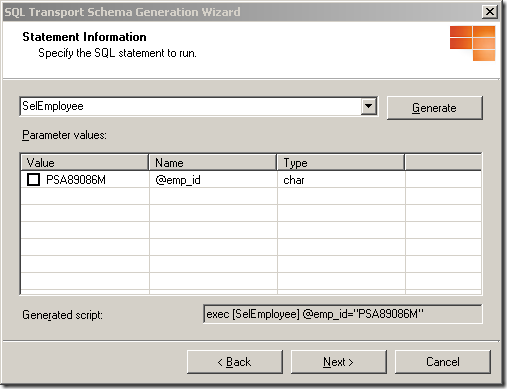Proceed with the Next button

(x=339, y=362)
